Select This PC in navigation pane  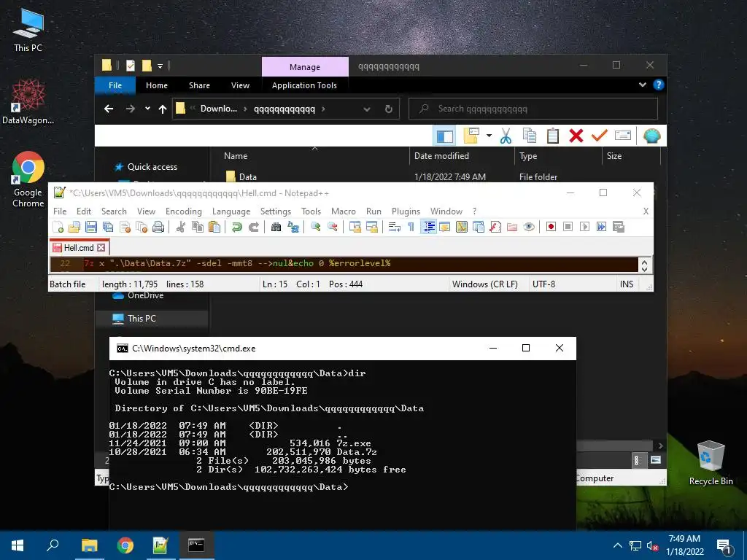coord(141,319)
